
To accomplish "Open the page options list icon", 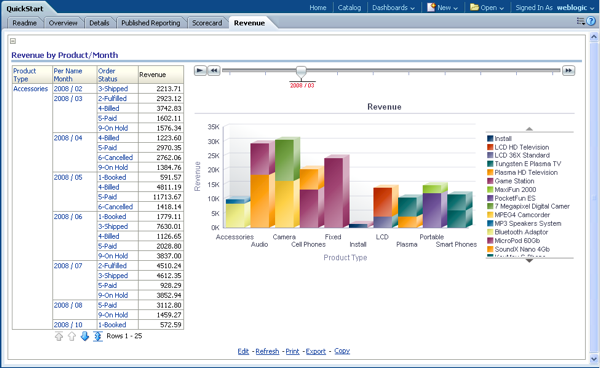I will click(580, 21).
